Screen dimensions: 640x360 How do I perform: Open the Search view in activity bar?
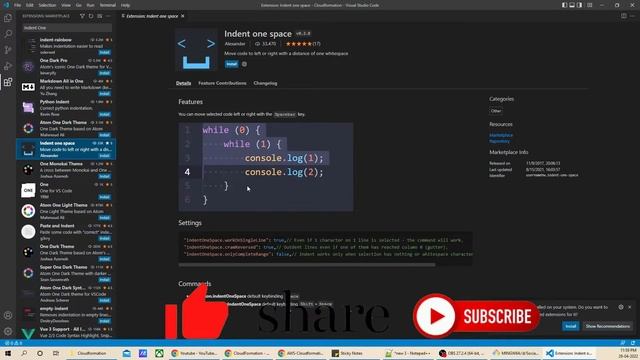(x=8, y=34)
